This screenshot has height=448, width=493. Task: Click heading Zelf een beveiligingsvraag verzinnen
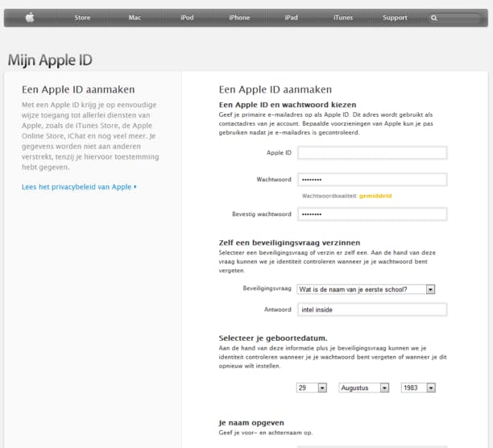pos(289,243)
